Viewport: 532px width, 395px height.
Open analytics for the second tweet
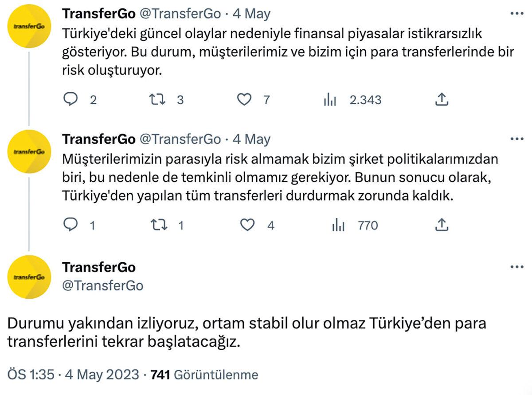pos(339,225)
